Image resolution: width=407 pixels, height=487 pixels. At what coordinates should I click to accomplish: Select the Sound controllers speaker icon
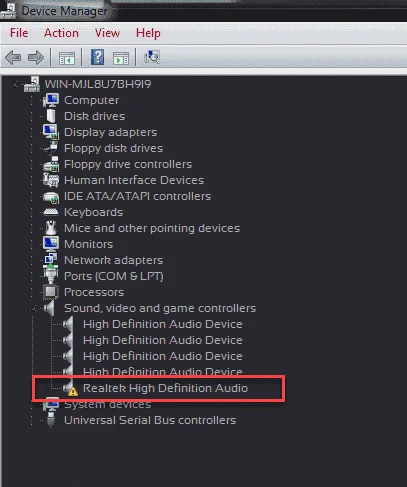pyautogui.click(x=49, y=308)
